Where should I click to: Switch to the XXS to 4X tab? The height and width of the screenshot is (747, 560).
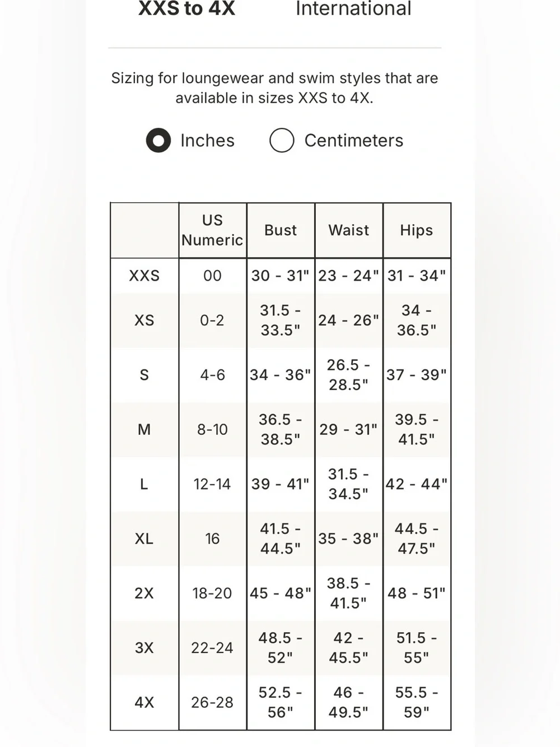(x=186, y=8)
